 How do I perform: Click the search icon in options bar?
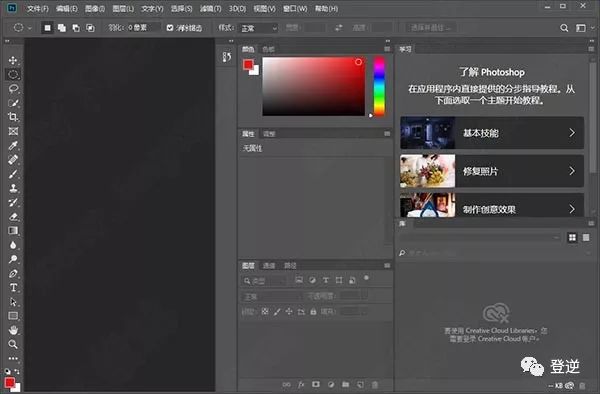(x=564, y=28)
